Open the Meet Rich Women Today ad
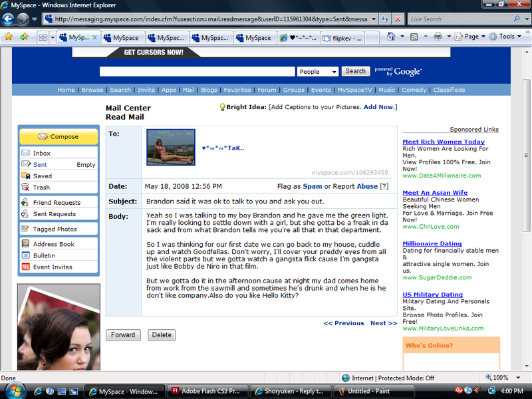The image size is (532, 399). tap(444, 142)
